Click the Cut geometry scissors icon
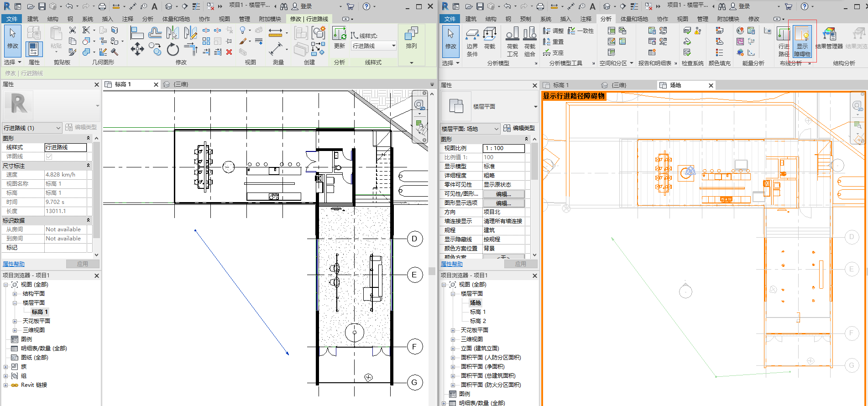Image resolution: width=868 pixels, height=406 pixels. [73, 30]
